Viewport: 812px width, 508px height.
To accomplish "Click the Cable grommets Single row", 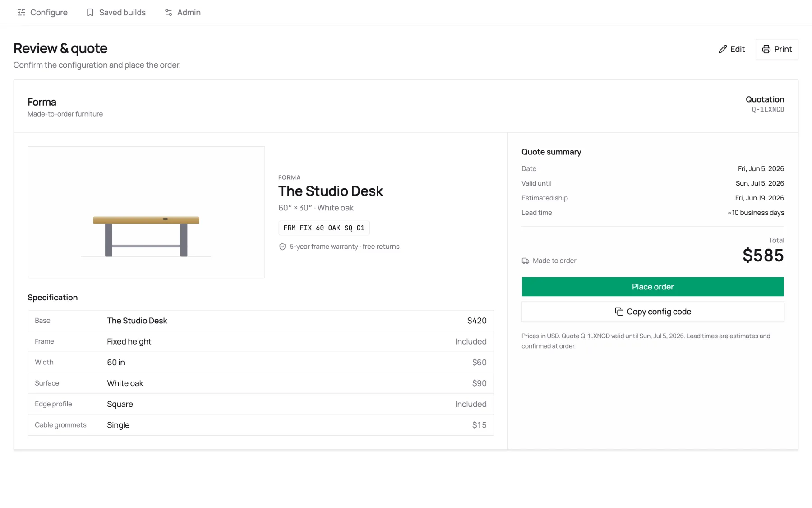I will coord(261,425).
